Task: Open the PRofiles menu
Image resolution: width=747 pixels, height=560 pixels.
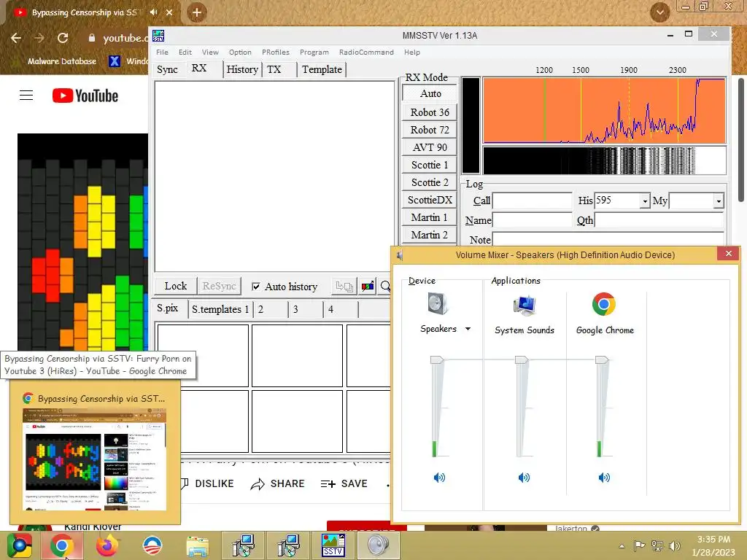Action: coord(275,52)
